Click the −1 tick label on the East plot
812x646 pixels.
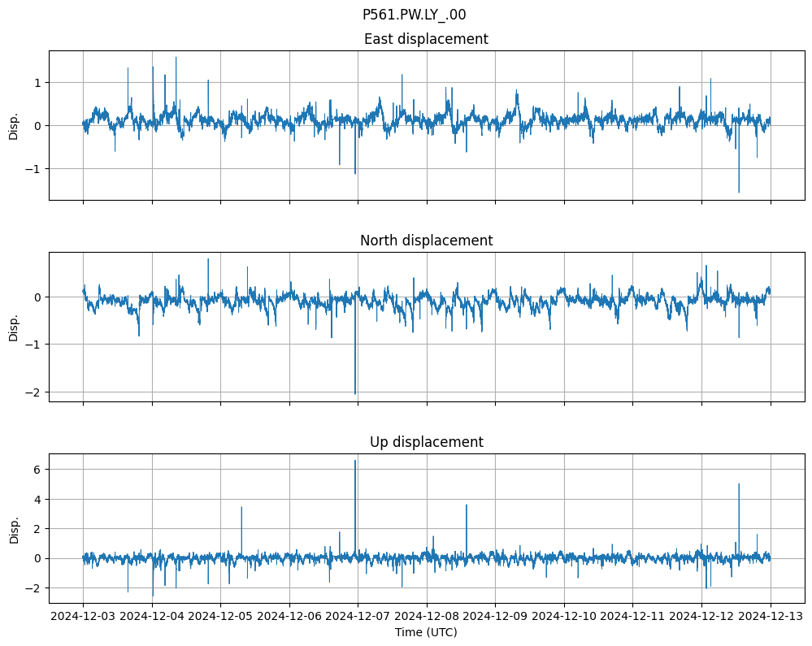[x=34, y=169]
